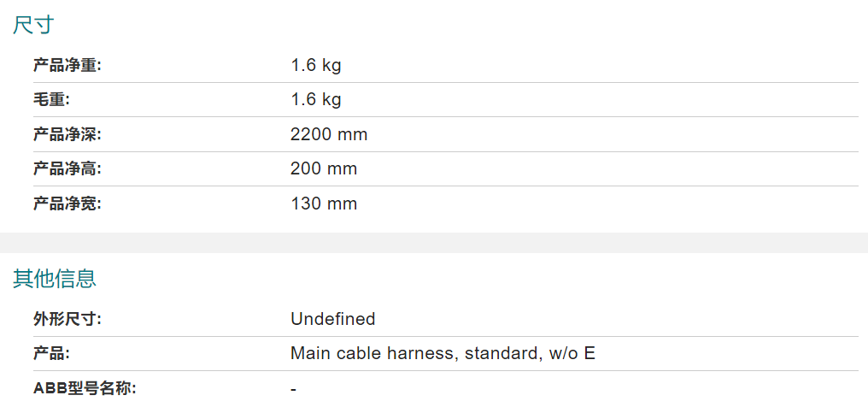Select the 产品净宽 label

pos(67,204)
